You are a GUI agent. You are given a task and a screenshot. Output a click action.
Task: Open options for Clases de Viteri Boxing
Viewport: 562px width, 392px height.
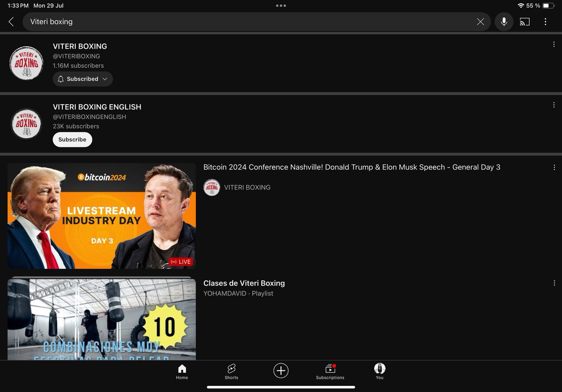point(554,283)
